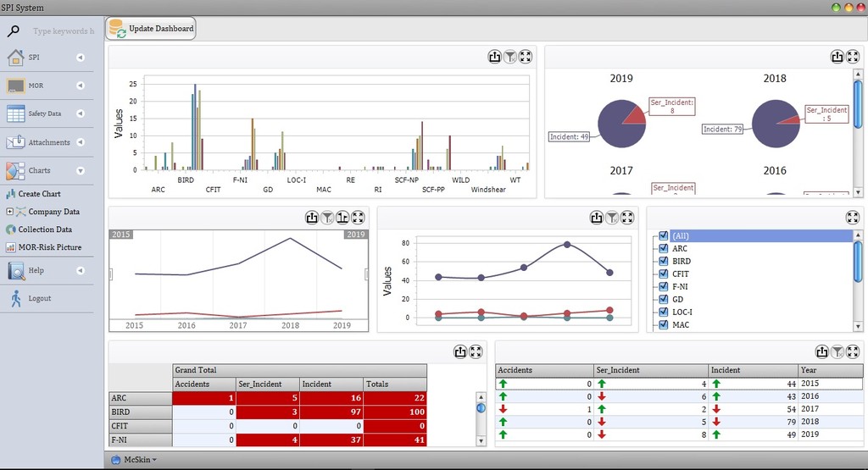This screenshot has width=868, height=470.
Task: Toggle the (All) checkbox
Action: [663, 235]
